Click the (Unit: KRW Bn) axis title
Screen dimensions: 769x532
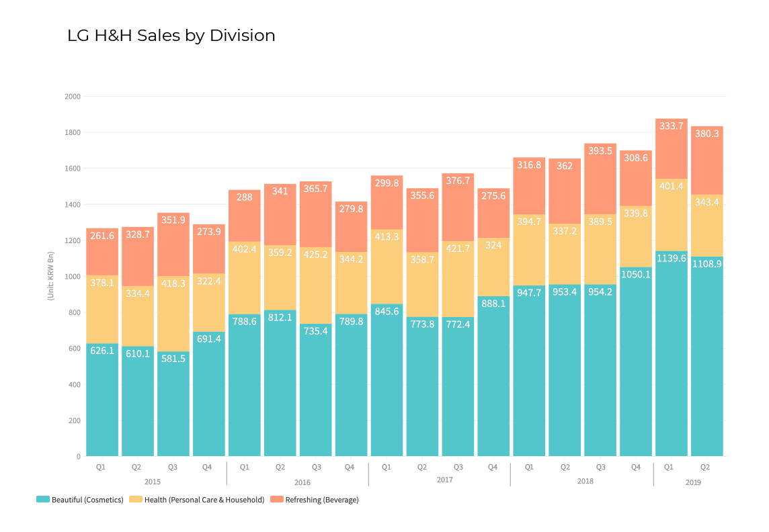coord(50,276)
